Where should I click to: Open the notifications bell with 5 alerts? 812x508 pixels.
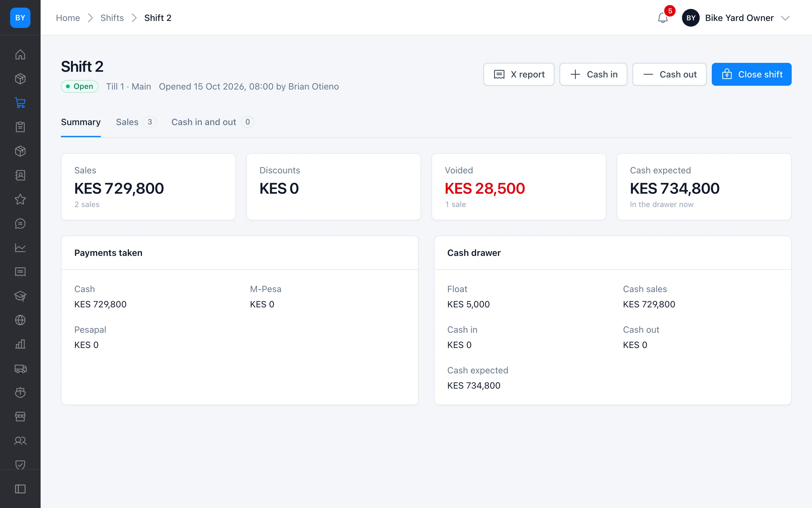click(663, 17)
